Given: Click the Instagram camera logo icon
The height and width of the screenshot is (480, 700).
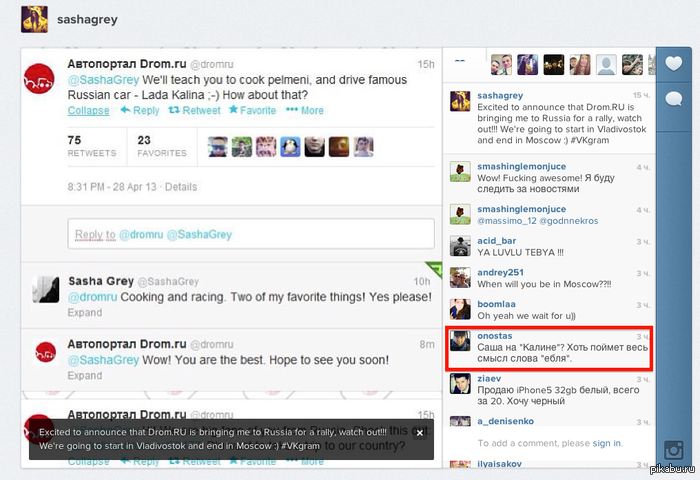Looking at the screenshot, I should 673,450.
